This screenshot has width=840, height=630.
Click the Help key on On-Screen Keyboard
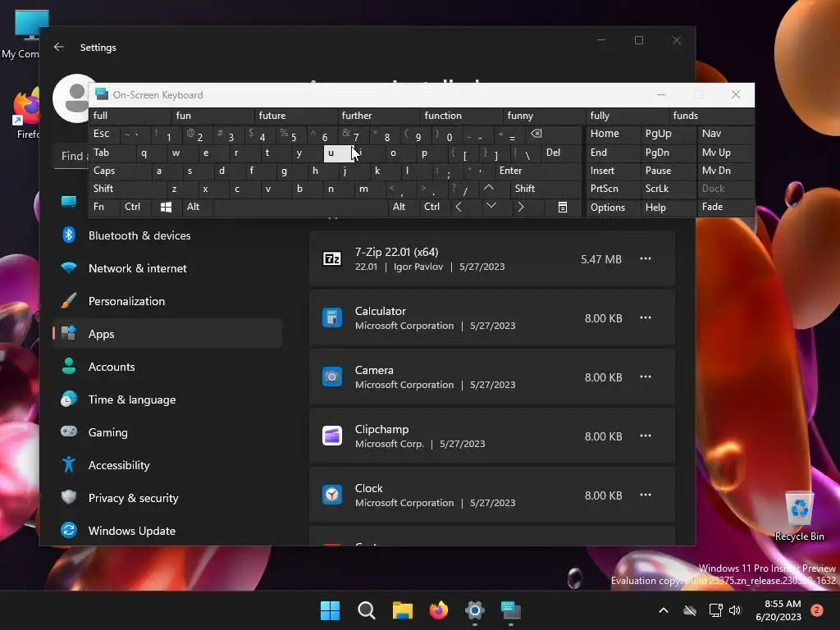point(668,208)
